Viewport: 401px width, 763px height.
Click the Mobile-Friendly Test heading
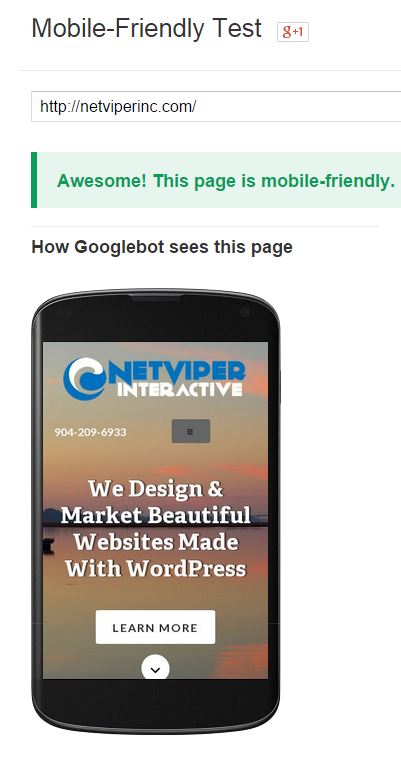pyautogui.click(x=146, y=28)
